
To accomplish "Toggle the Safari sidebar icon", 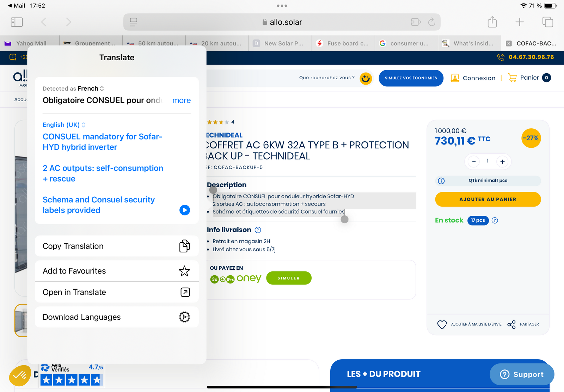I will tap(17, 22).
